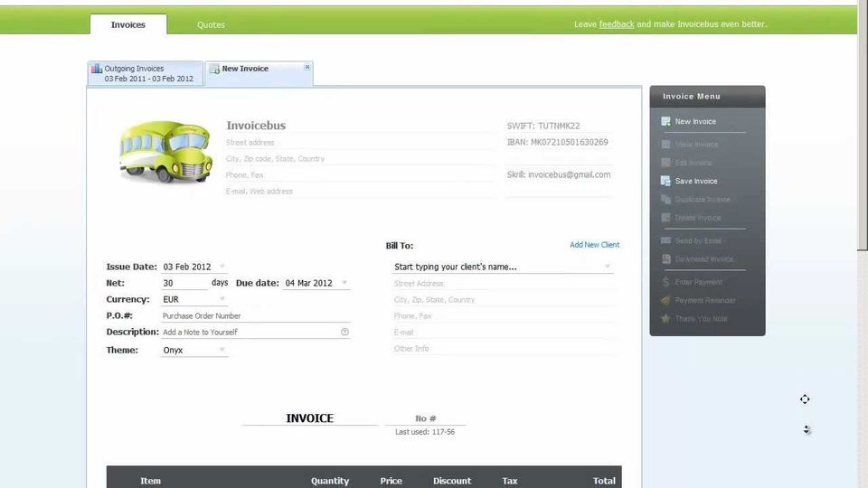Click Duplicate Invoice menu entry

[x=703, y=199]
